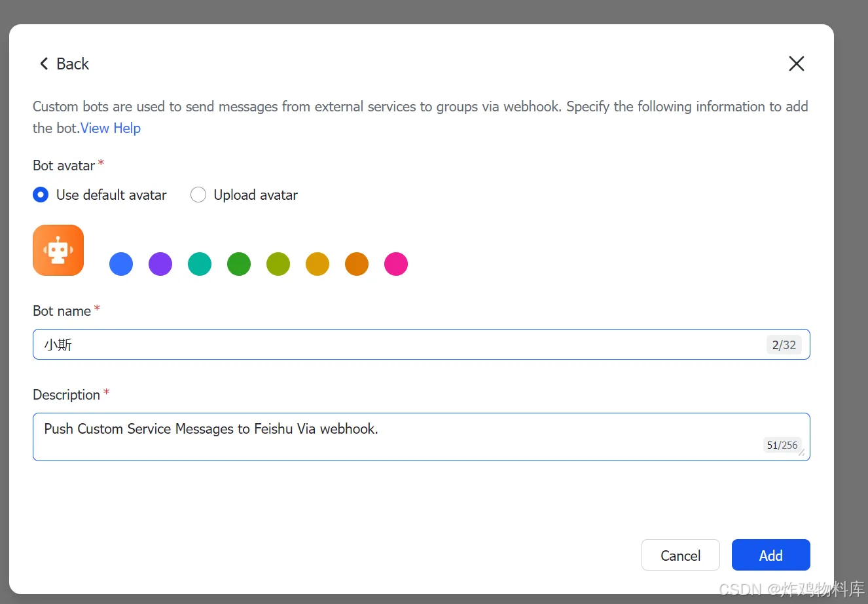The image size is (868, 604).
Task: Click the Add button
Action: [771, 555]
